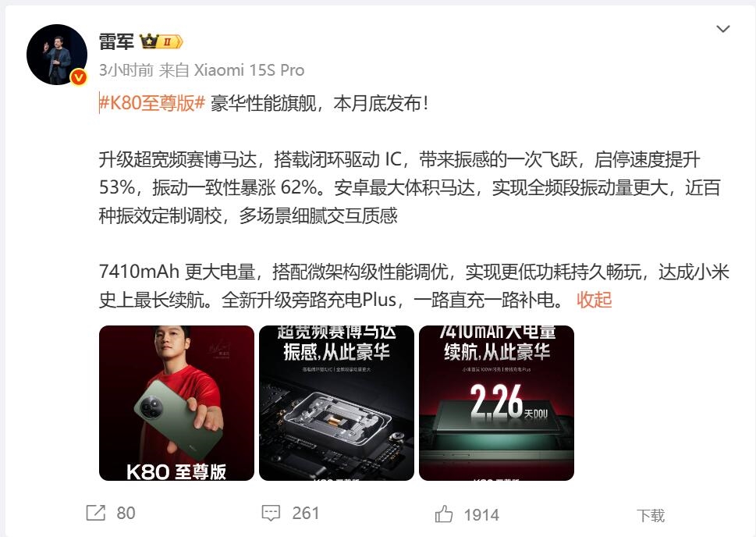Viewport: 756px width, 537px height.
Task: Like the post with thumbs-up icon
Action: pos(444,514)
